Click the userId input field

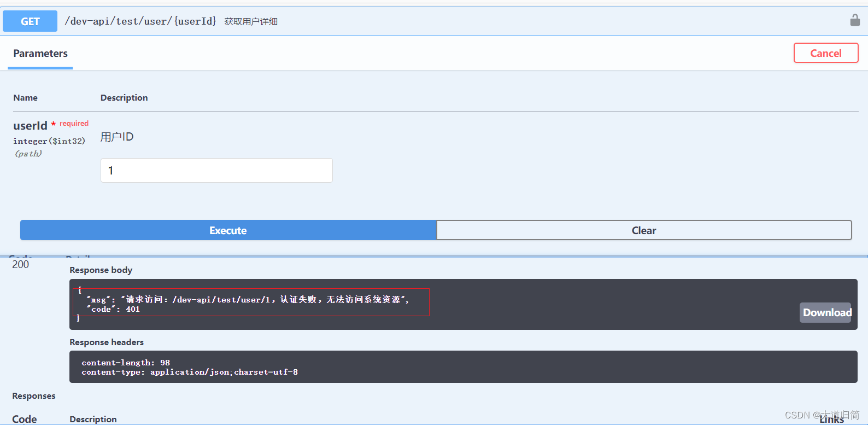pyautogui.click(x=216, y=170)
